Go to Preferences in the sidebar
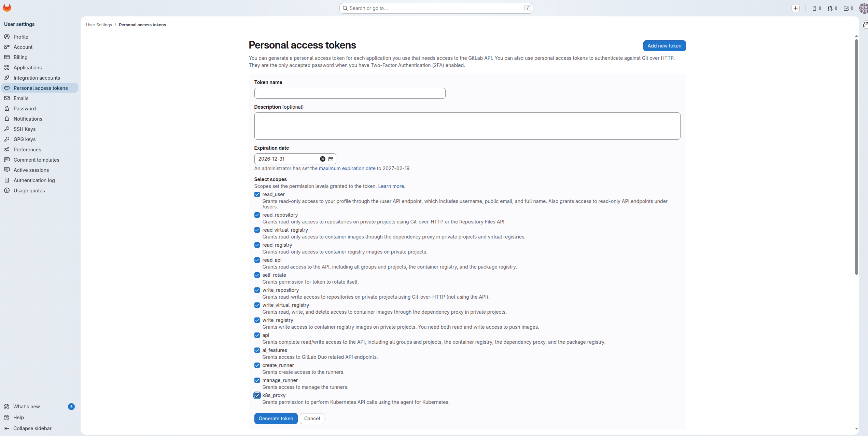 (26, 149)
